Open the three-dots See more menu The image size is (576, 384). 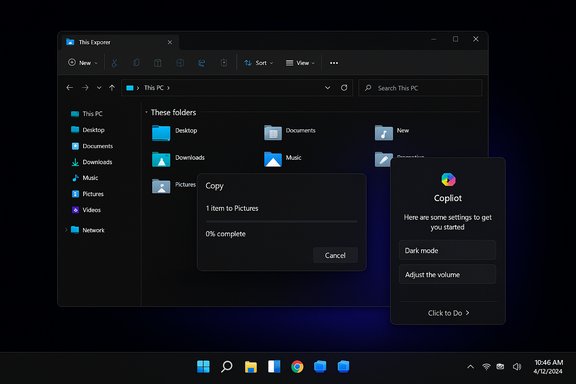coord(334,63)
